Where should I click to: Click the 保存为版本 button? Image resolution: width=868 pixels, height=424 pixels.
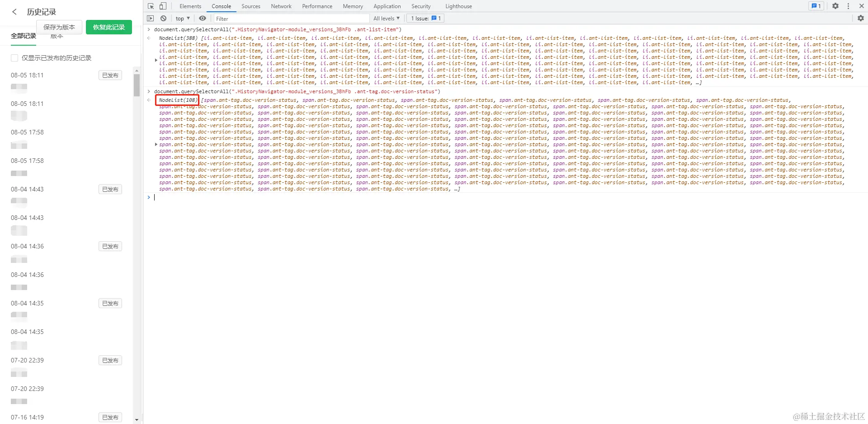[x=59, y=27]
